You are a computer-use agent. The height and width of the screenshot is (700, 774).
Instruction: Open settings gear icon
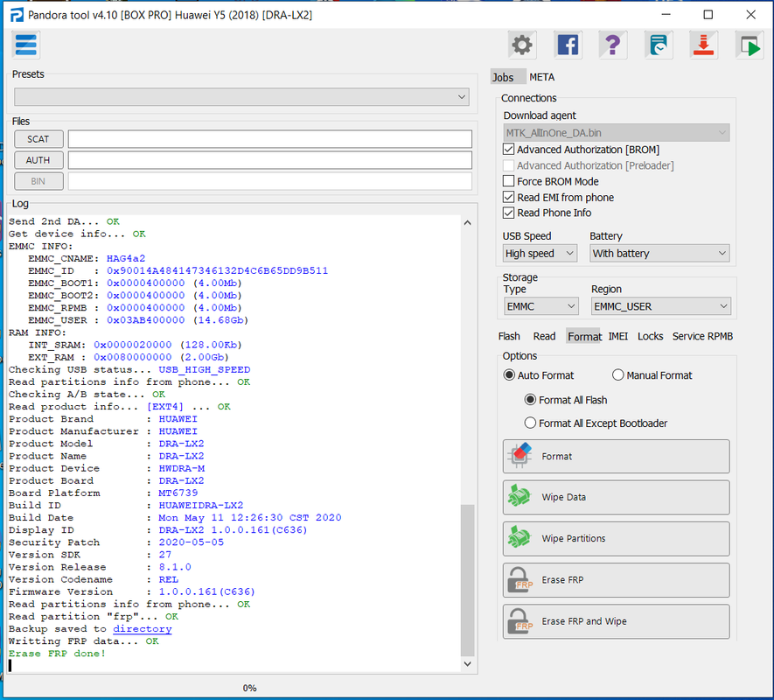(522, 45)
